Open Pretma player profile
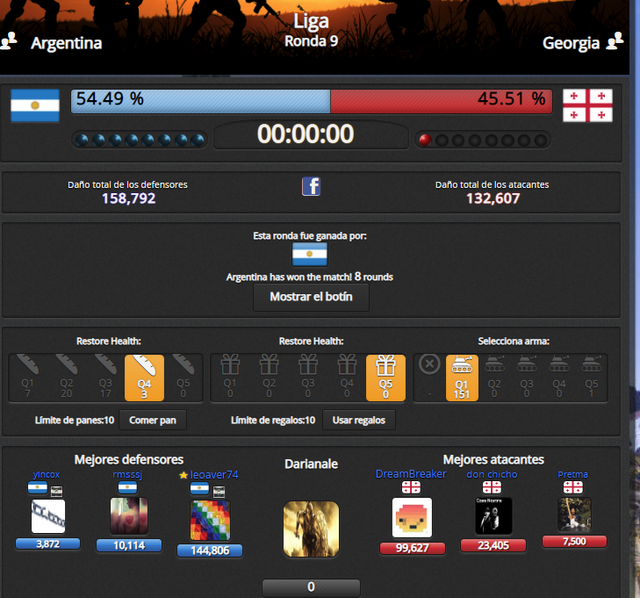Screen dimensions: 640x598 (x=573, y=474)
